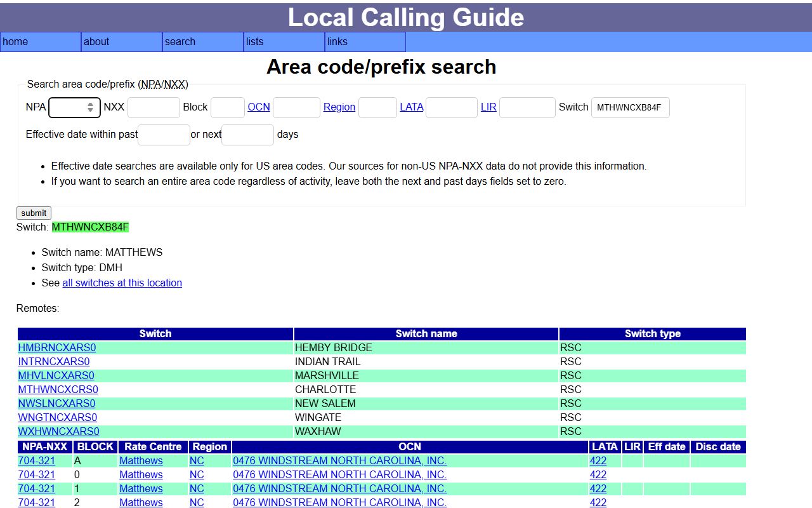Open LATA 422 link in block A row
The width and height of the screenshot is (812, 508).
[x=598, y=461]
